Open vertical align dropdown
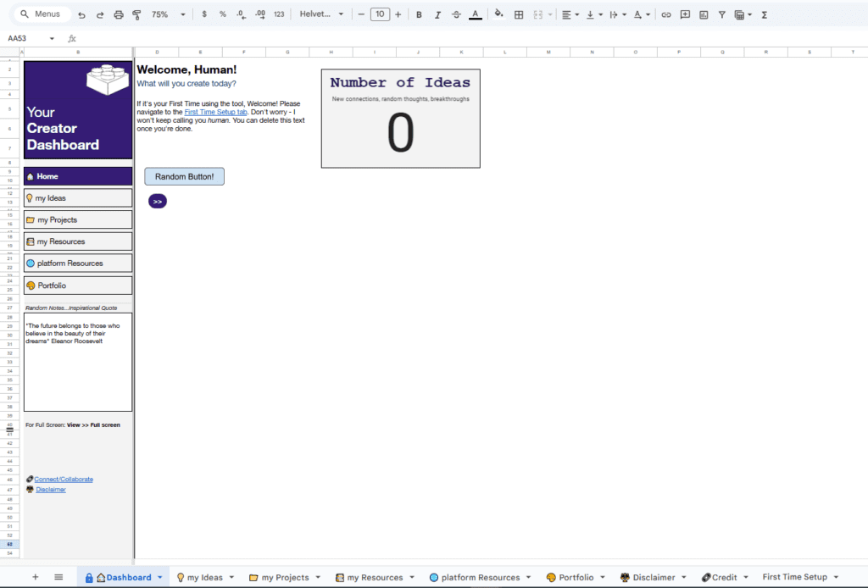Image resolution: width=868 pixels, height=588 pixels. point(594,15)
